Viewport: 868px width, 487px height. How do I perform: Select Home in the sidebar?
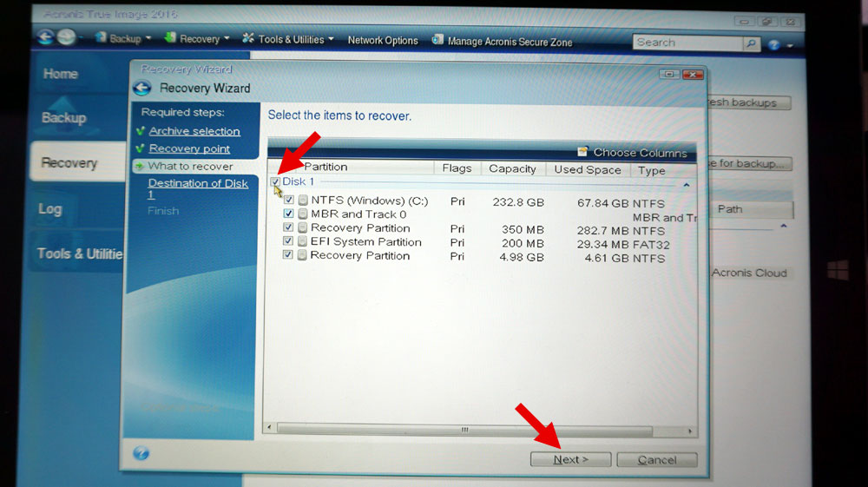[x=61, y=74]
